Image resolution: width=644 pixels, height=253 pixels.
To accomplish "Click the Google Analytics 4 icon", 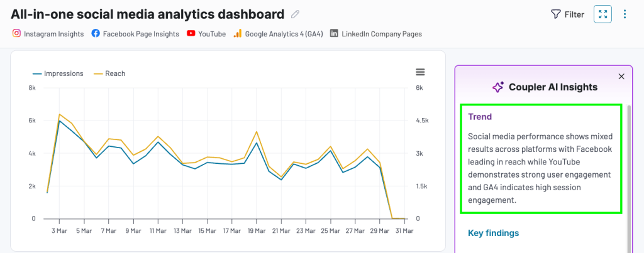I will point(237,34).
